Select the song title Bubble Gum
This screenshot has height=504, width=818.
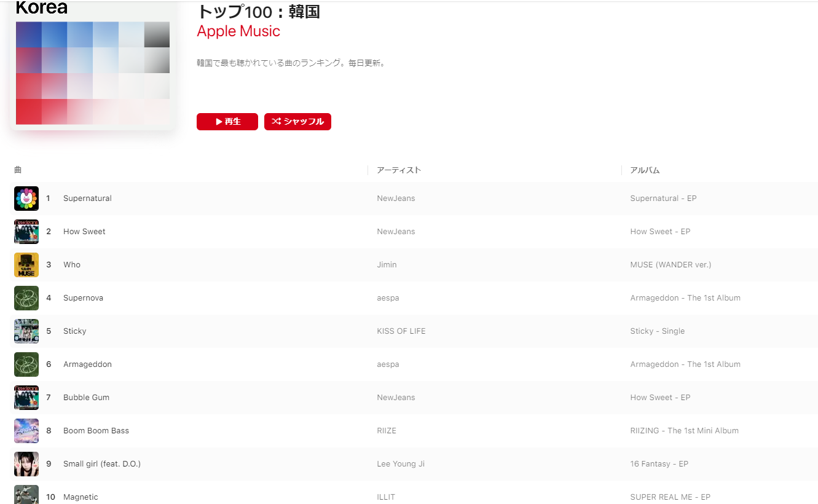[86, 398]
